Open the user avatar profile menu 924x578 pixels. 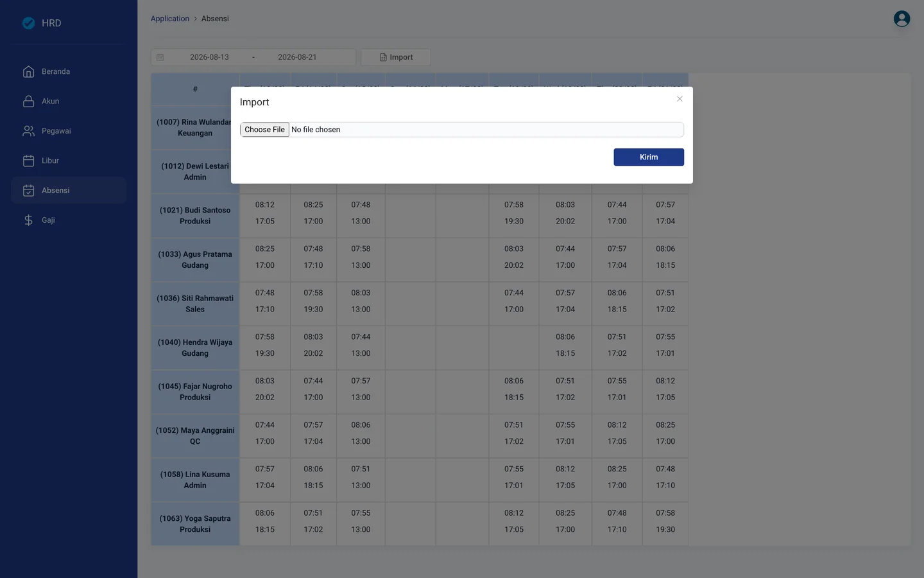[x=902, y=19]
